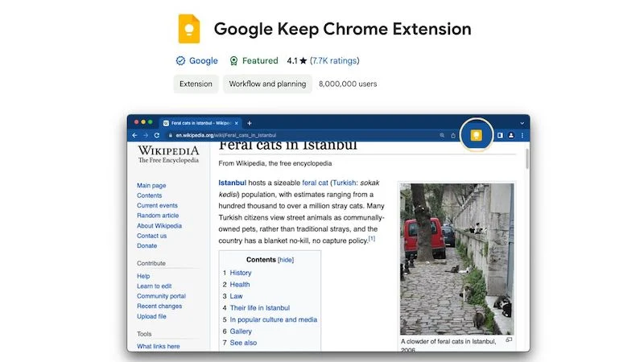Image resolution: width=644 pixels, height=362 pixels.
Task: Click the Workflow and planning chip
Action: [x=267, y=84]
